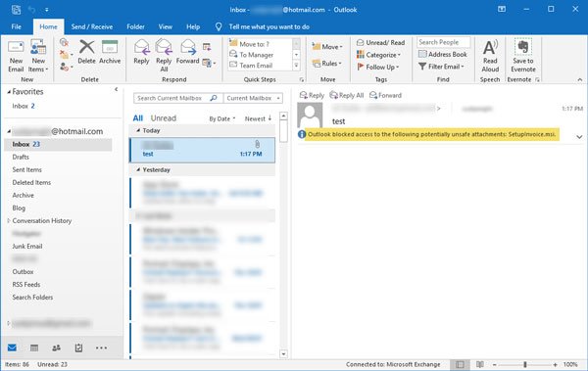Click the Undo icon in title bar
The image size is (588, 371).
[32, 10]
